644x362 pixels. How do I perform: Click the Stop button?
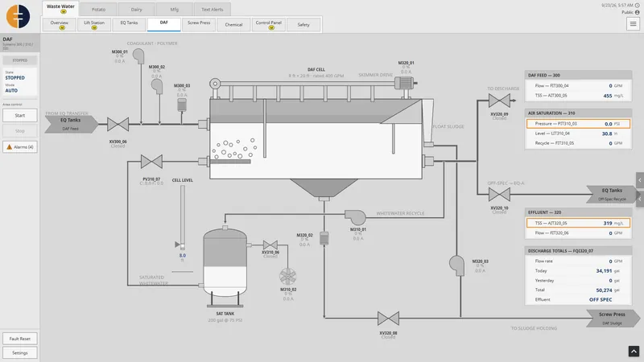point(19,131)
